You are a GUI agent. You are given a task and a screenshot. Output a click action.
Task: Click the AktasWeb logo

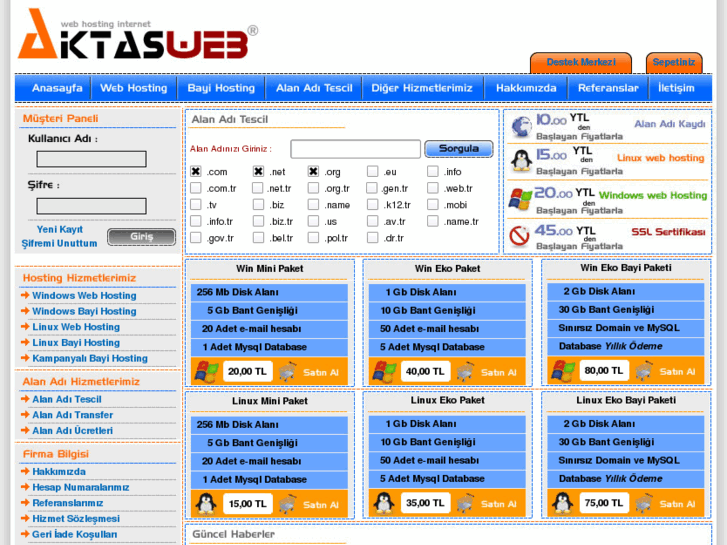coord(138,35)
